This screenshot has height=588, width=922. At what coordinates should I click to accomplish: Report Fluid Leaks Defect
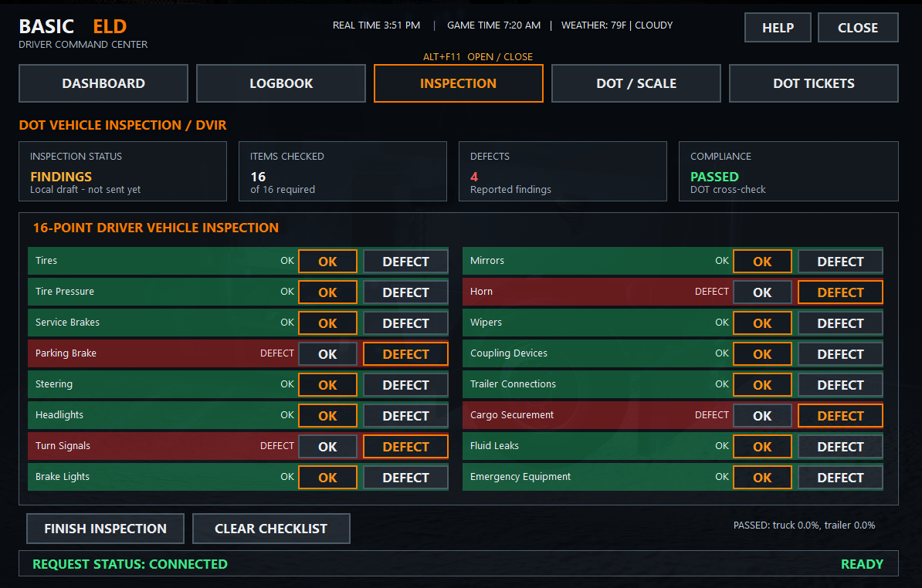point(840,447)
